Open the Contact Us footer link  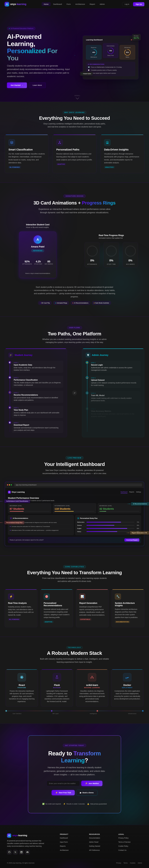(x=122, y=850)
